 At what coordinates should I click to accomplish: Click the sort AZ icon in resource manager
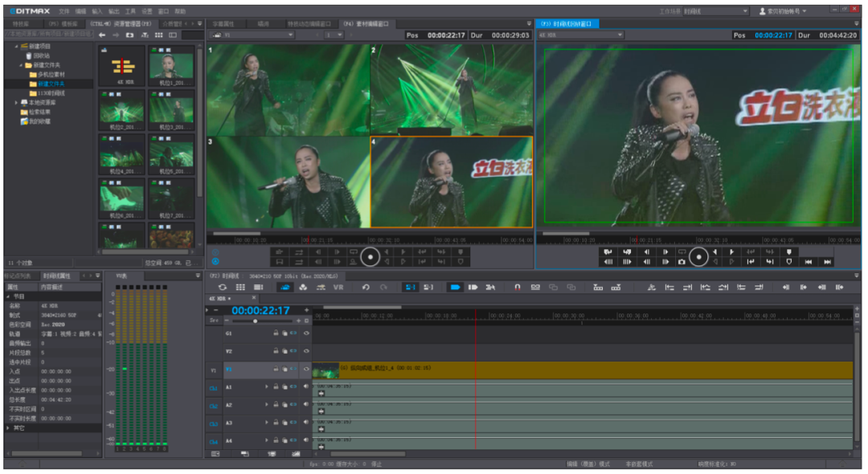(145, 35)
